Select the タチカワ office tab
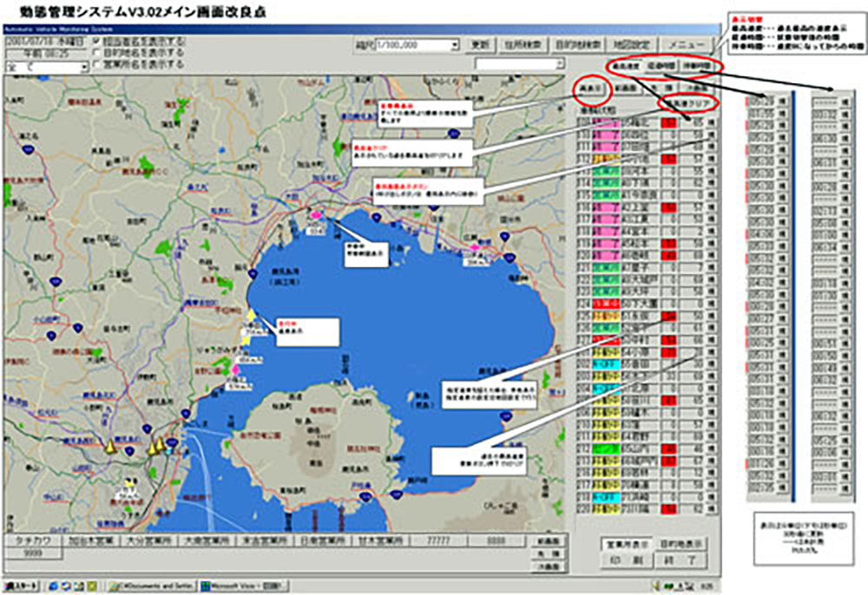 point(33,541)
